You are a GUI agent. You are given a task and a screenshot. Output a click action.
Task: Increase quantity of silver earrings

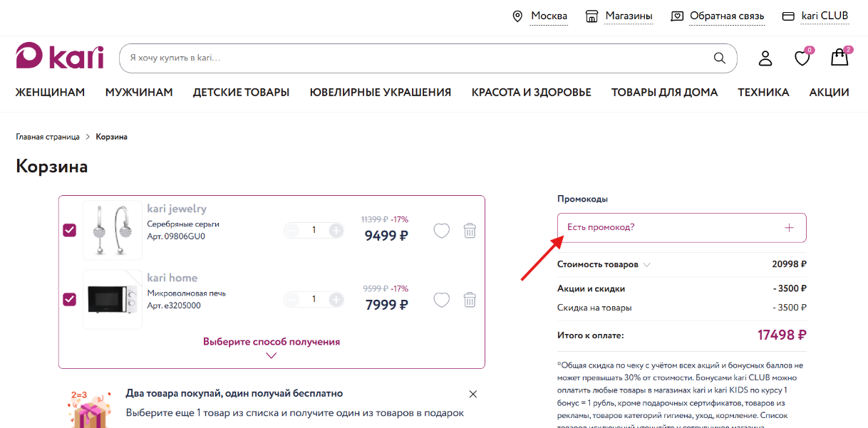pos(336,230)
